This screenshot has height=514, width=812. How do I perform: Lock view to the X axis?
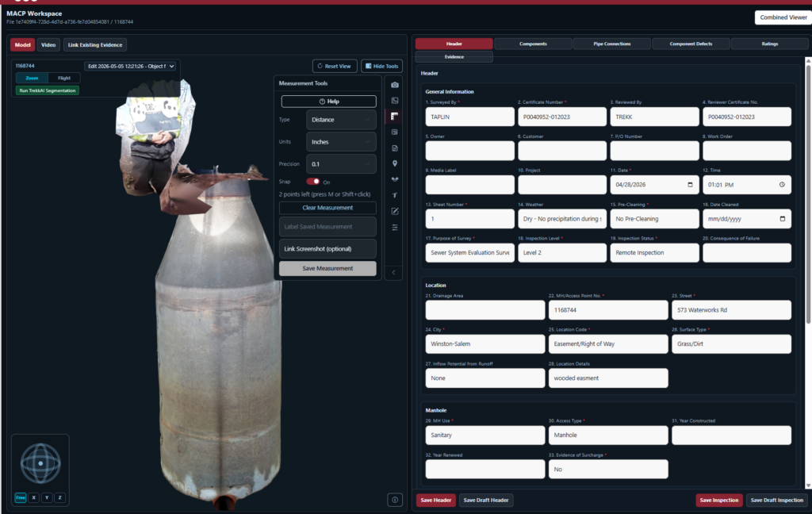coord(33,497)
